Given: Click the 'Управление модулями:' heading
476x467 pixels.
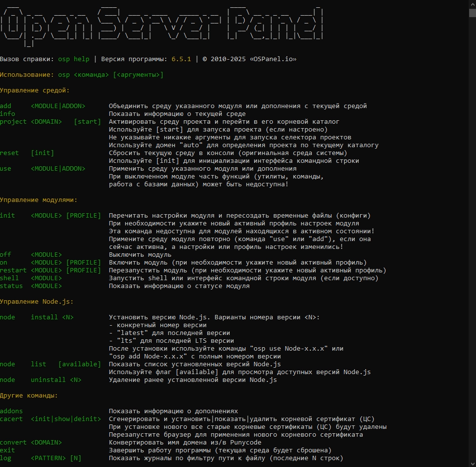Looking at the screenshot, I should click(39, 200).
